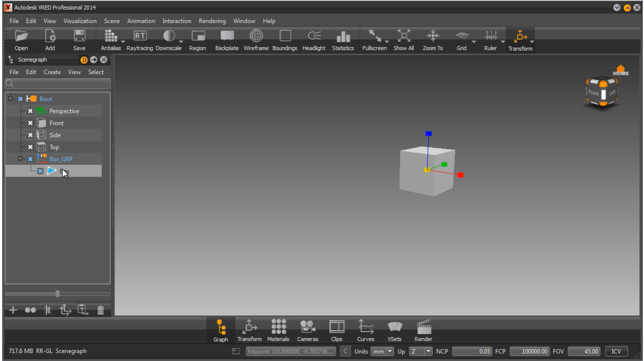
Task: Collapse the Root tree node
Action: 10,98
